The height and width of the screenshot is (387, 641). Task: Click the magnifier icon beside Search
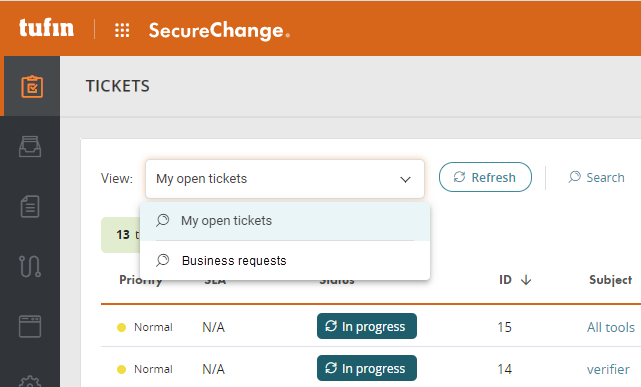tap(574, 177)
